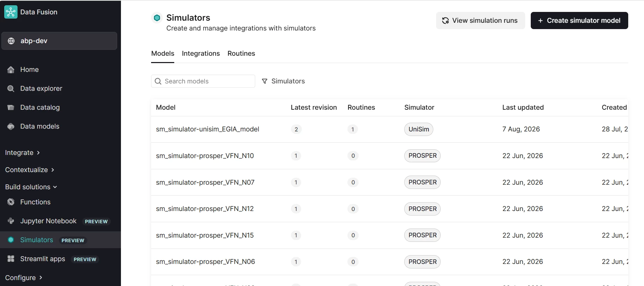The image size is (644, 286).
Task: Collapse the Build solutions section
Action: pyautogui.click(x=31, y=187)
